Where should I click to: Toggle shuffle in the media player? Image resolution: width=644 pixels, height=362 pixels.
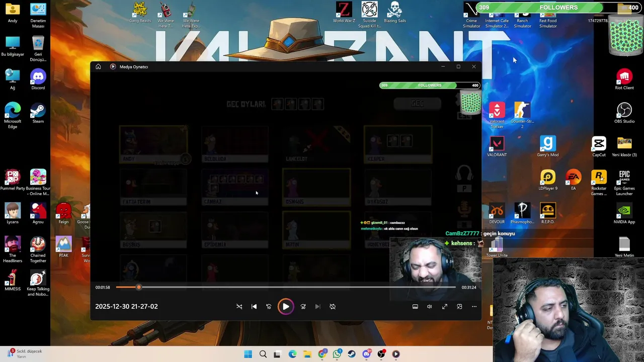239,307
